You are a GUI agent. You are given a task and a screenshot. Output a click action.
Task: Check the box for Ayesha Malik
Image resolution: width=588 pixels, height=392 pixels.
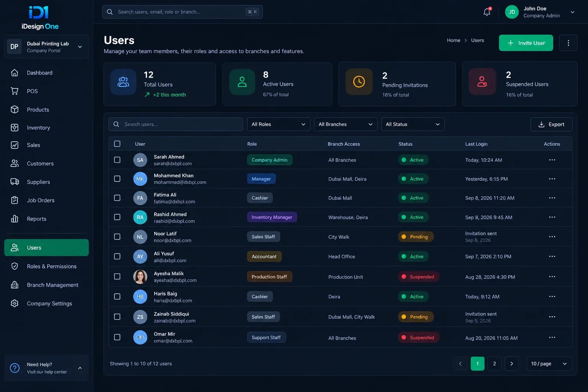[117, 276]
